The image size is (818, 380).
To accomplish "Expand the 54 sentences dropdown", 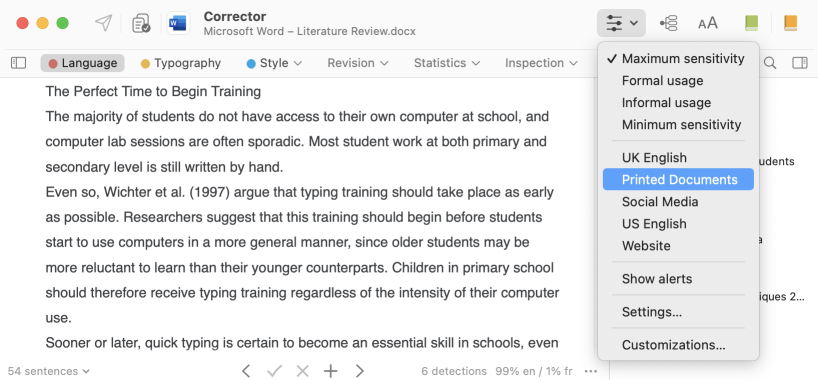I will [x=49, y=371].
